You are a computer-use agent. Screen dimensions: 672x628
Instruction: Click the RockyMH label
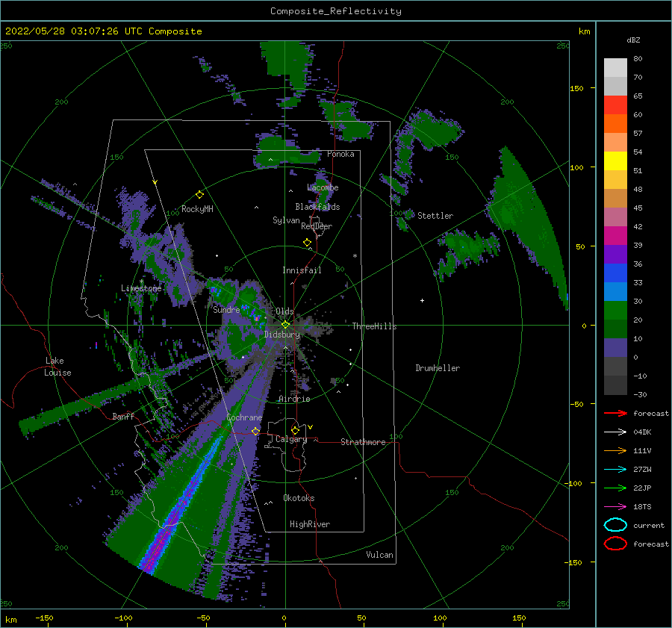pos(197,209)
